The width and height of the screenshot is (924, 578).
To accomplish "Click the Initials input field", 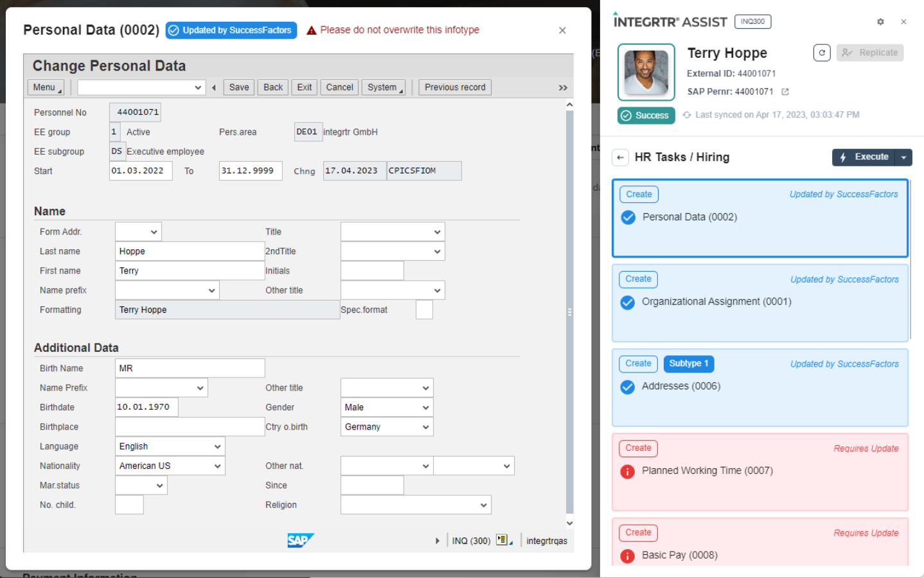I will 372,271.
